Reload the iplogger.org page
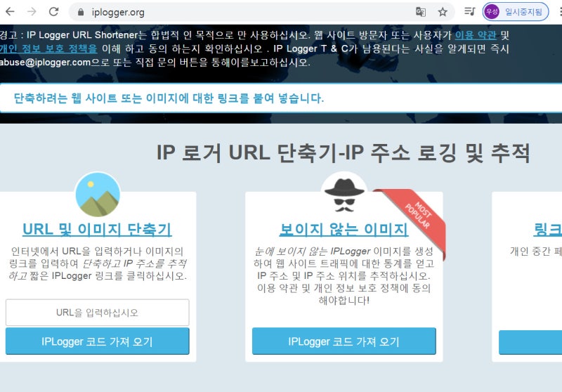 tap(54, 12)
